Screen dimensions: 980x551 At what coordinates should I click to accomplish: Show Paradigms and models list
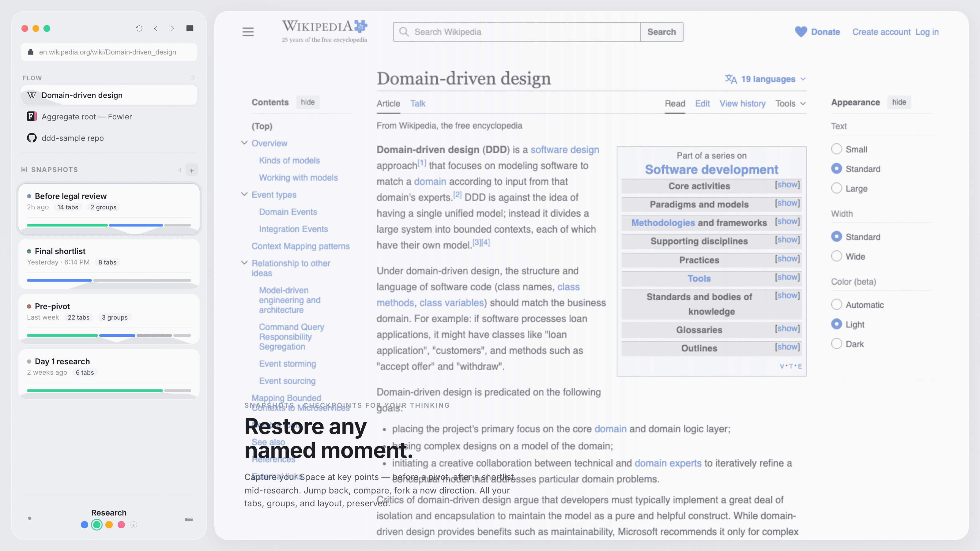coord(787,203)
